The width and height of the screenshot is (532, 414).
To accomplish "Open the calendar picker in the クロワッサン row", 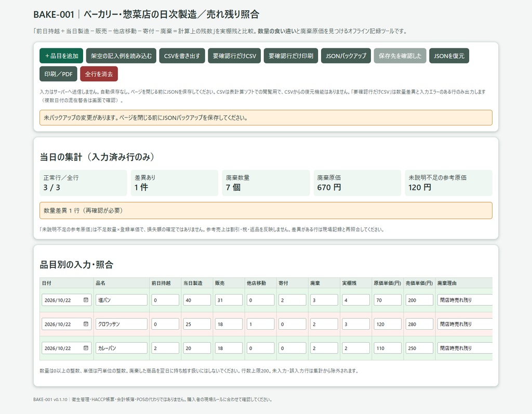I will click(86, 324).
